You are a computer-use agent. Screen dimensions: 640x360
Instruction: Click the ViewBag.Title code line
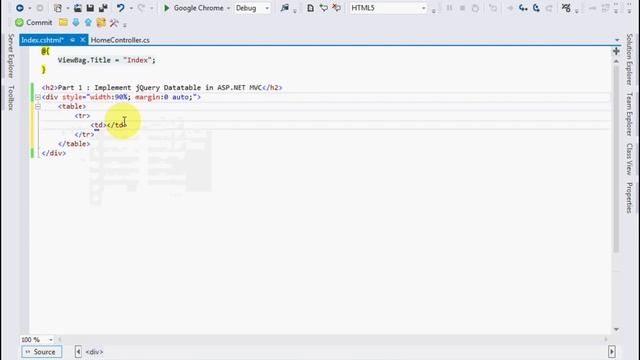pyautogui.click(x=107, y=60)
